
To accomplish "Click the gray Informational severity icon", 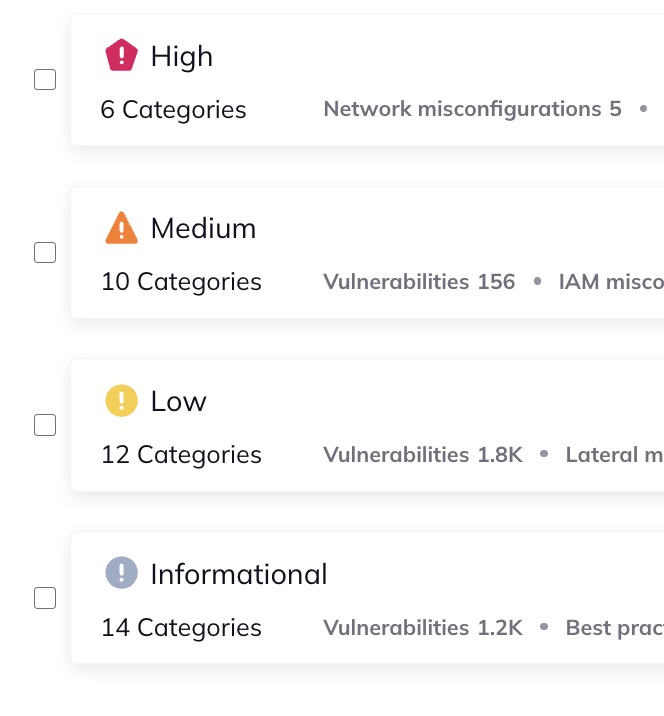I will (x=121, y=574).
